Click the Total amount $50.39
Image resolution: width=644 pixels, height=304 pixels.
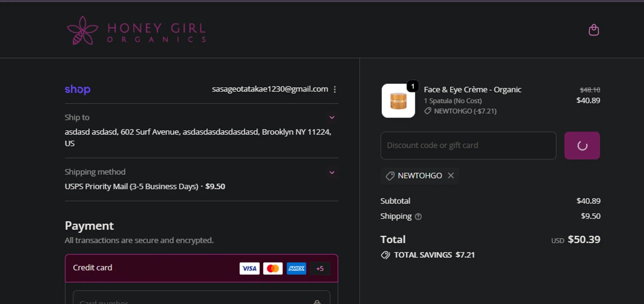[584, 240]
